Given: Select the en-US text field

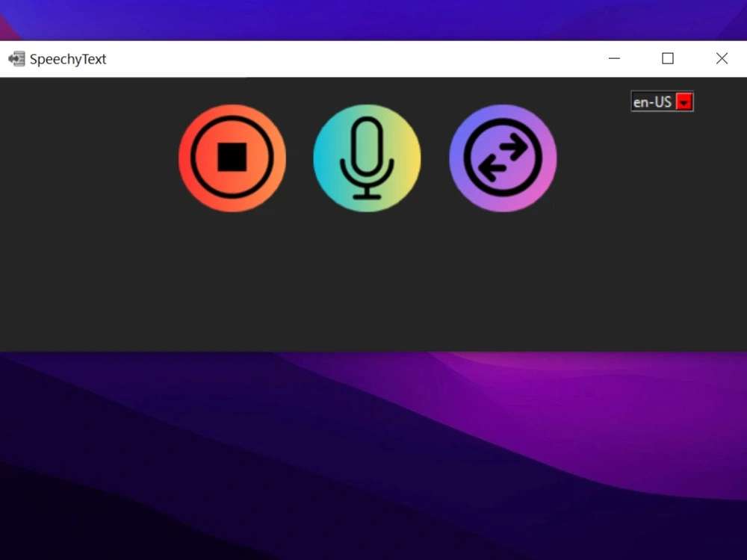Looking at the screenshot, I should (651, 102).
